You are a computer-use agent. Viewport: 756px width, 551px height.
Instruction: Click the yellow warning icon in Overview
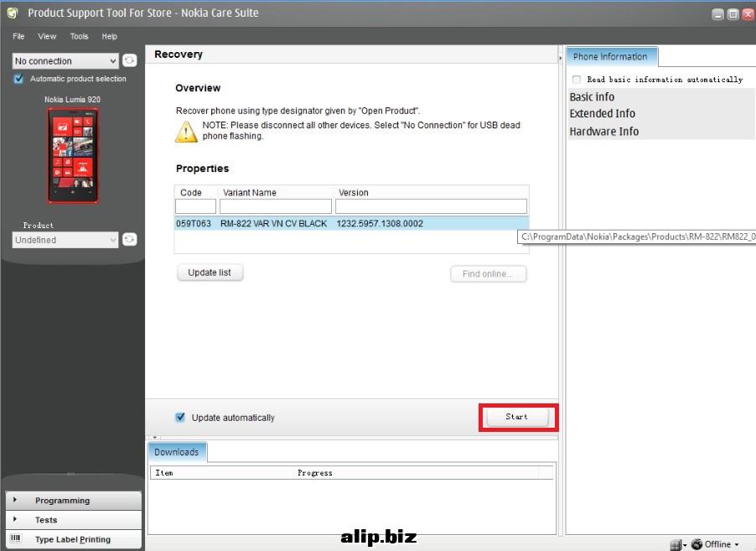(x=186, y=132)
